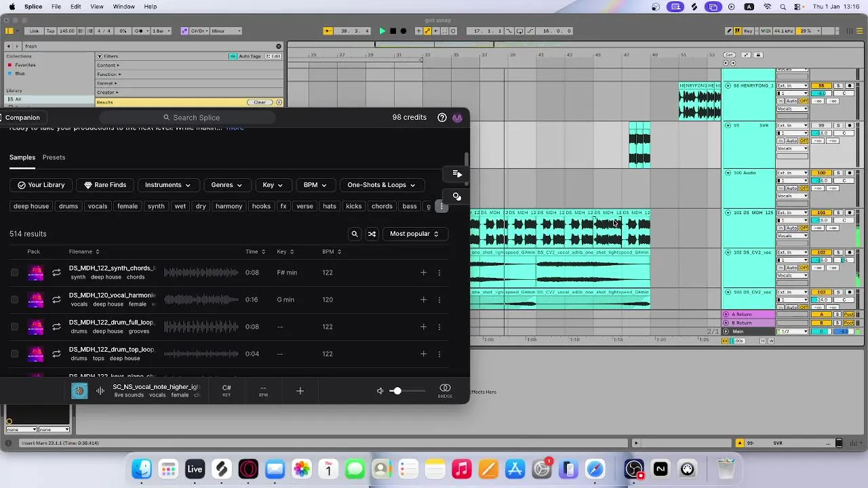Click Clear in Ableton browser Results
The image size is (868, 488).
(260, 102)
